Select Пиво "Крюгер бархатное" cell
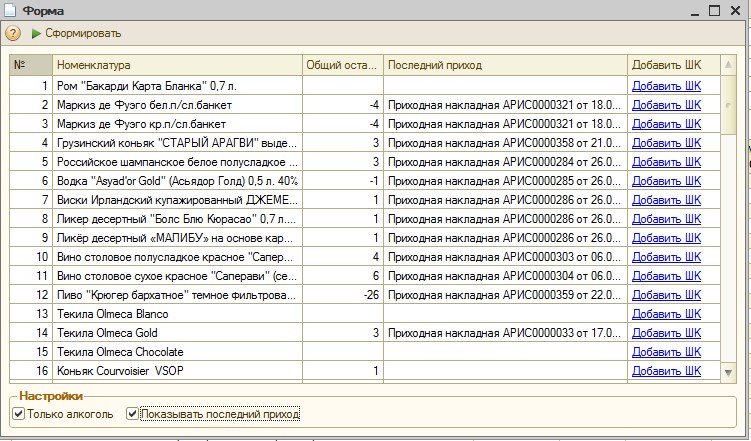751x441 pixels. pos(177,295)
